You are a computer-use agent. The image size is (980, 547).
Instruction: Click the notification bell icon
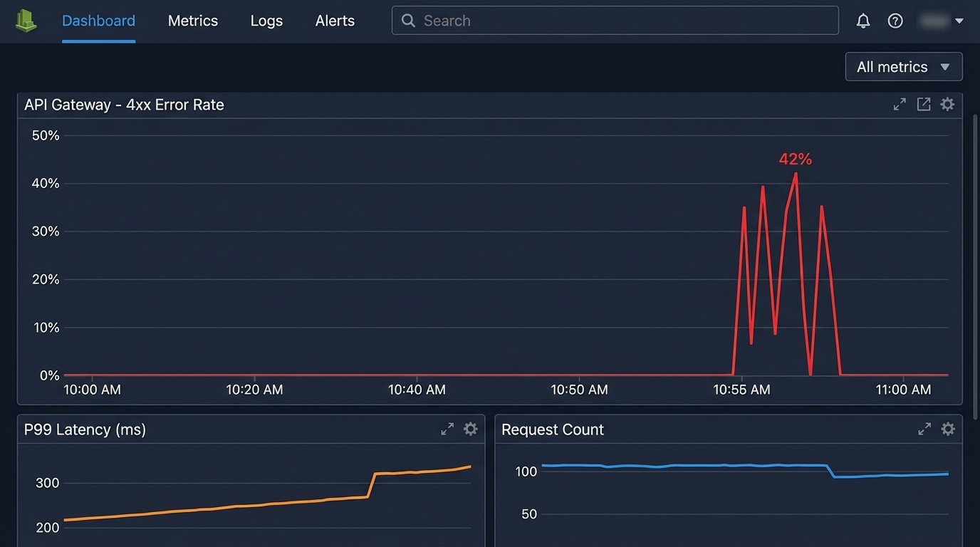(x=862, y=21)
